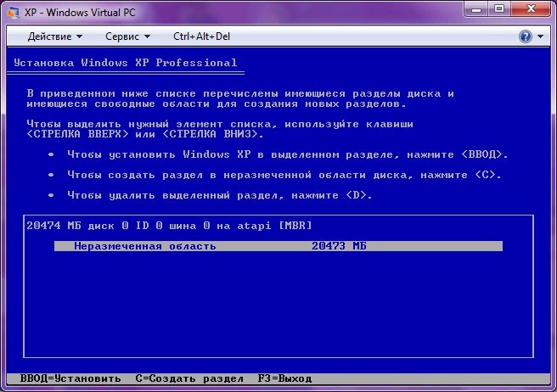
Task: Maximize the Windows Virtual PC window
Action: tap(499, 8)
